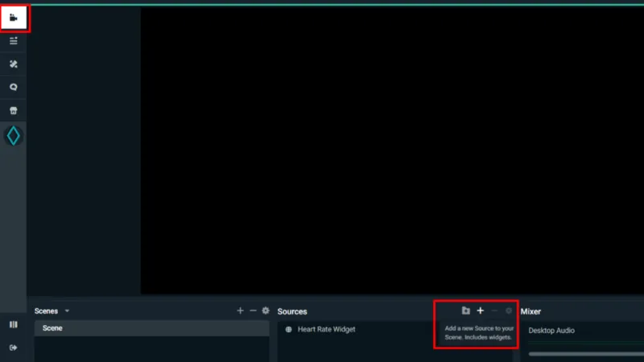Viewport: 644px width, 362px height.
Task: Click the logout arrow icon in sidebar
Action: (14, 348)
